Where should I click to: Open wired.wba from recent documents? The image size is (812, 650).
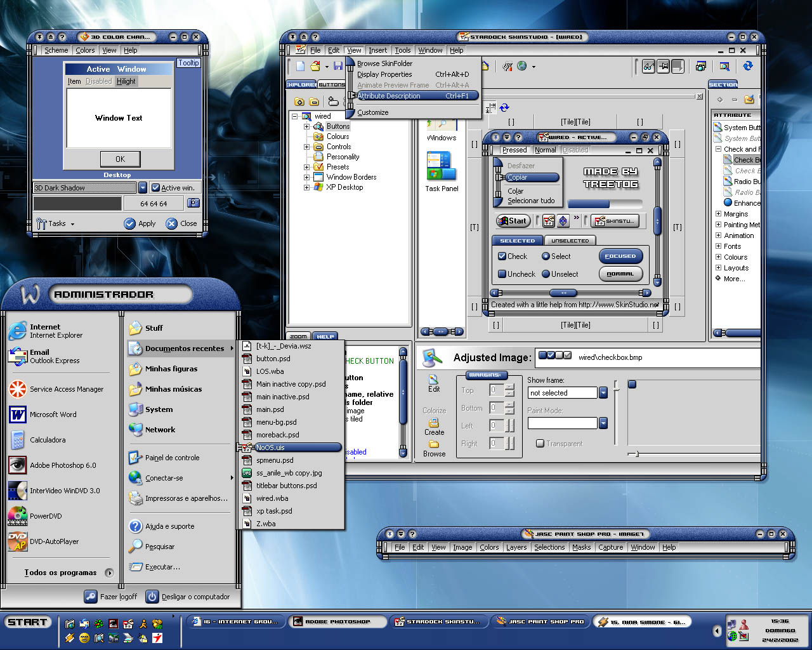291,498
